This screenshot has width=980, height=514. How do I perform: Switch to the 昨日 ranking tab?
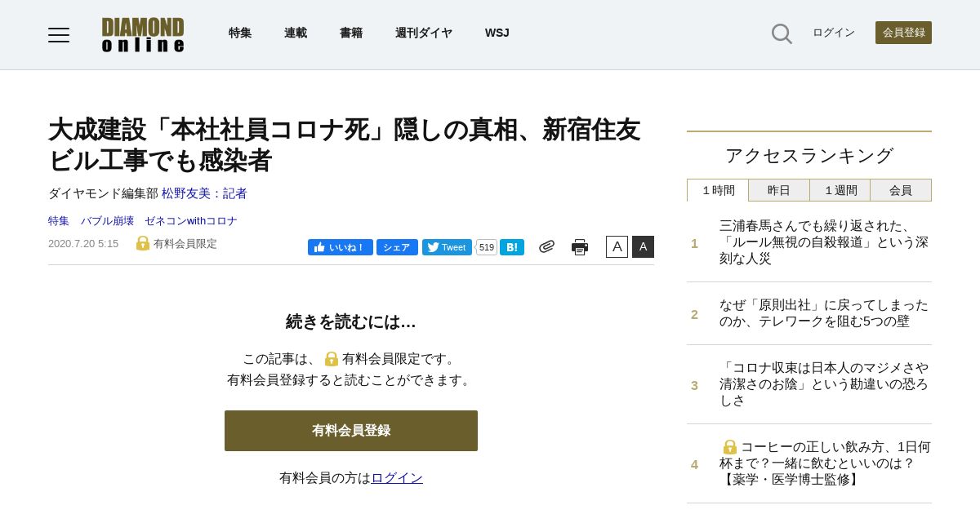(x=779, y=190)
